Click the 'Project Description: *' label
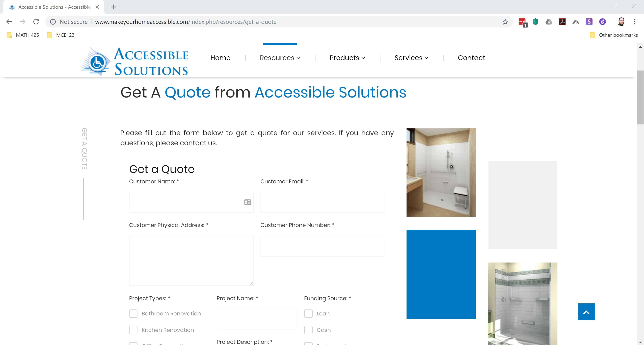 pos(245,342)
